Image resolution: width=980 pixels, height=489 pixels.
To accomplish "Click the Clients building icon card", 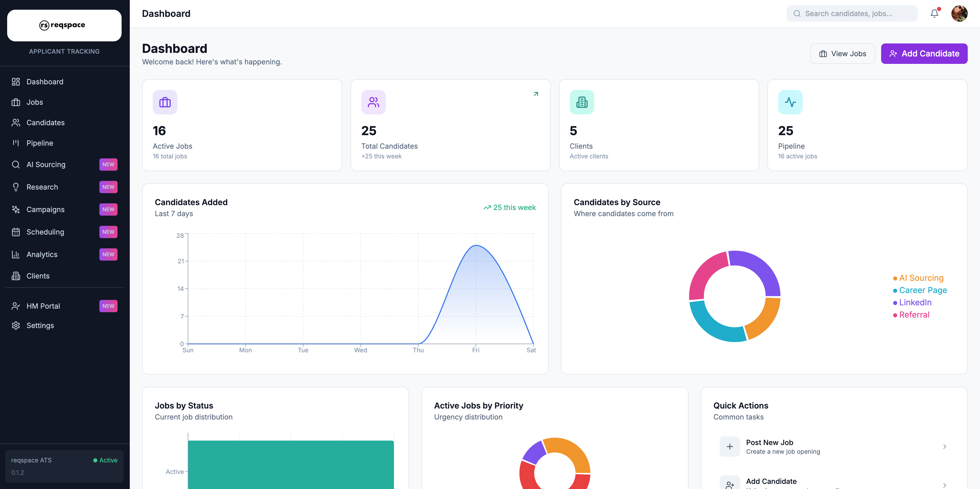I will pyautogui.click(x=582, y=102).
